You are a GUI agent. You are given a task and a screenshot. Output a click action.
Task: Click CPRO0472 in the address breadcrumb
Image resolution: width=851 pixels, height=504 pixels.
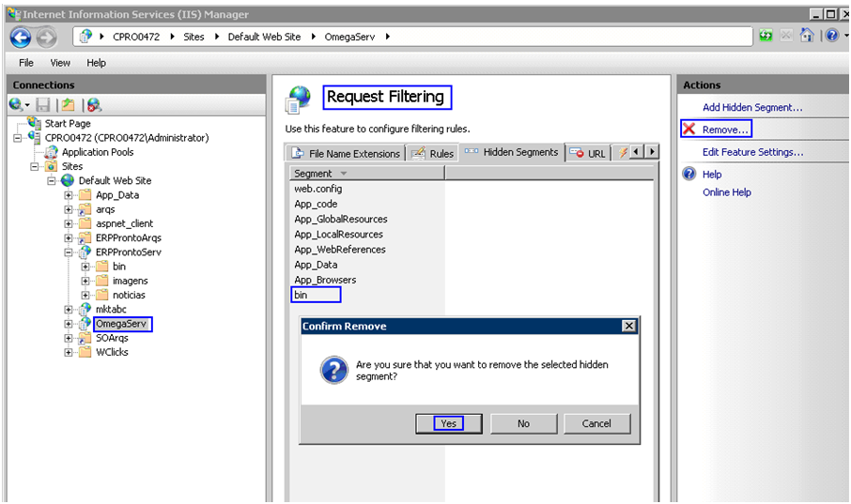click(136, 37)
